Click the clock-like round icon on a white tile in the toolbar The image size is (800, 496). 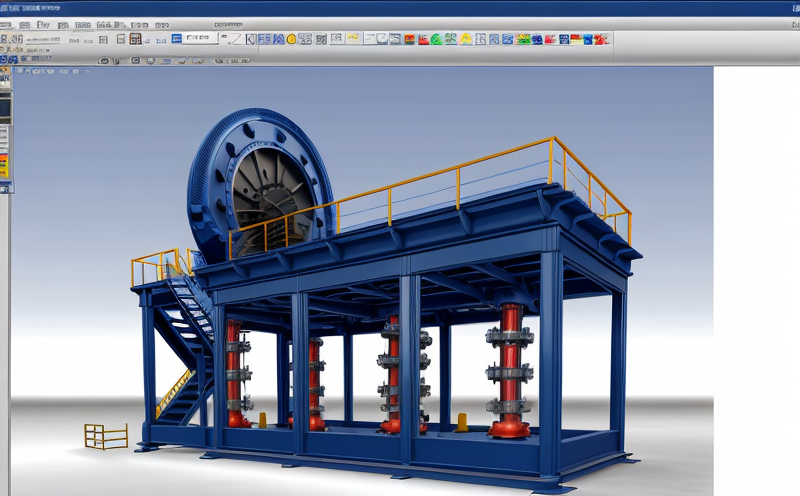coord(381,39)
